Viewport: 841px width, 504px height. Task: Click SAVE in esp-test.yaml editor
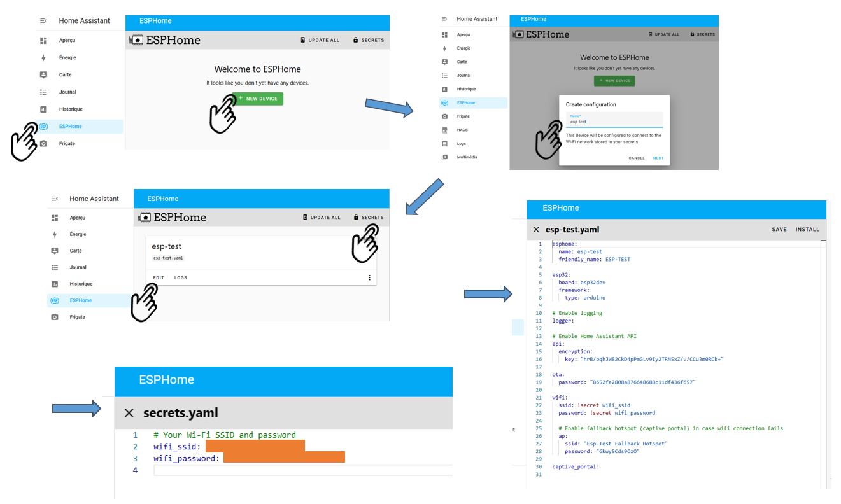click(x=779, y=230)
